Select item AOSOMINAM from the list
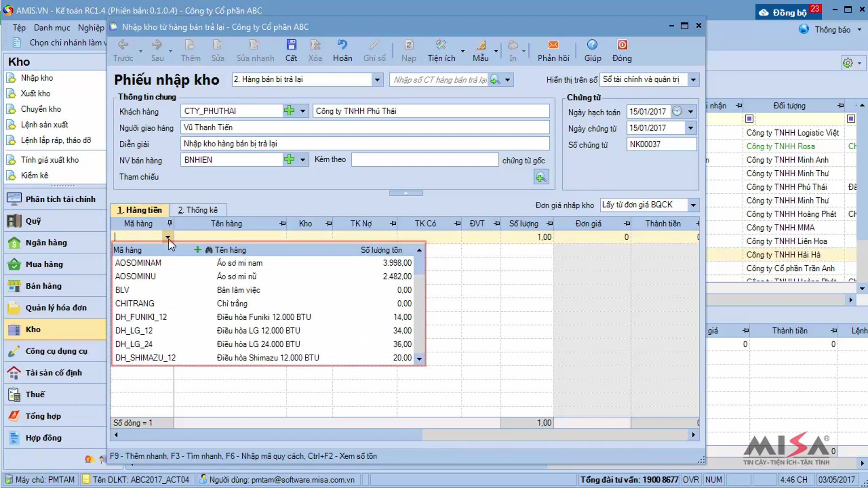Screen dimensions: 868x488 (x=263, y=263)
